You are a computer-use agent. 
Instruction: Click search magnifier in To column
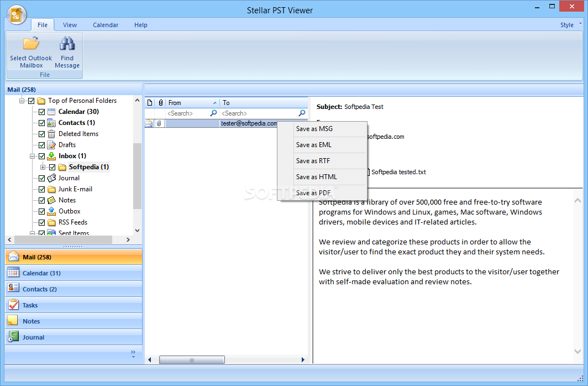click(302, 113)
